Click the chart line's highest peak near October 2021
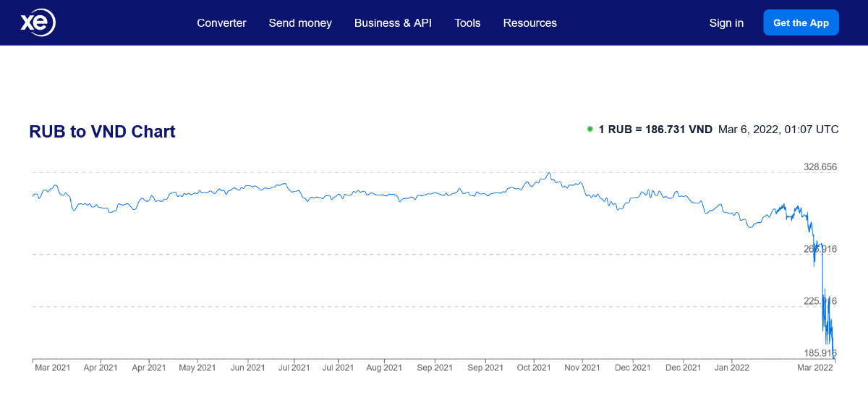 (550, 174)
